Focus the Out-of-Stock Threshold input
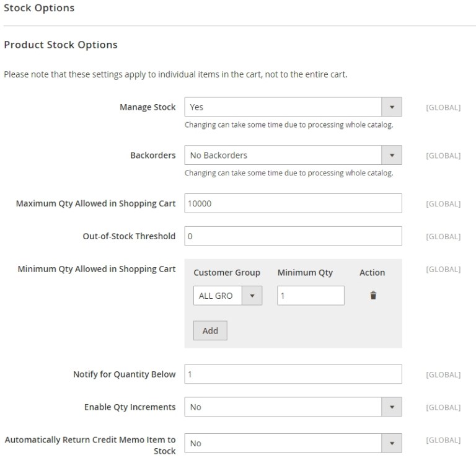476x463 pixels. click(293, 236)
